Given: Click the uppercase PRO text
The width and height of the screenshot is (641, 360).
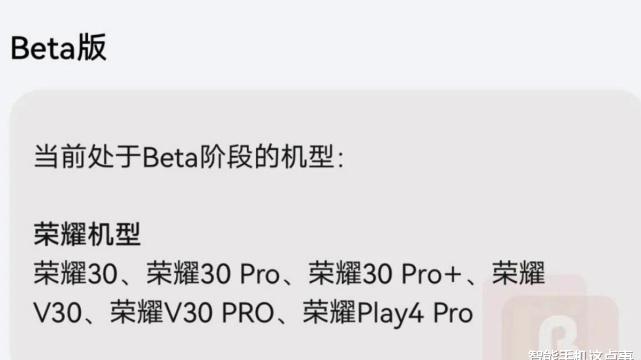Looking at the screenshot, I should click(248, 313).
